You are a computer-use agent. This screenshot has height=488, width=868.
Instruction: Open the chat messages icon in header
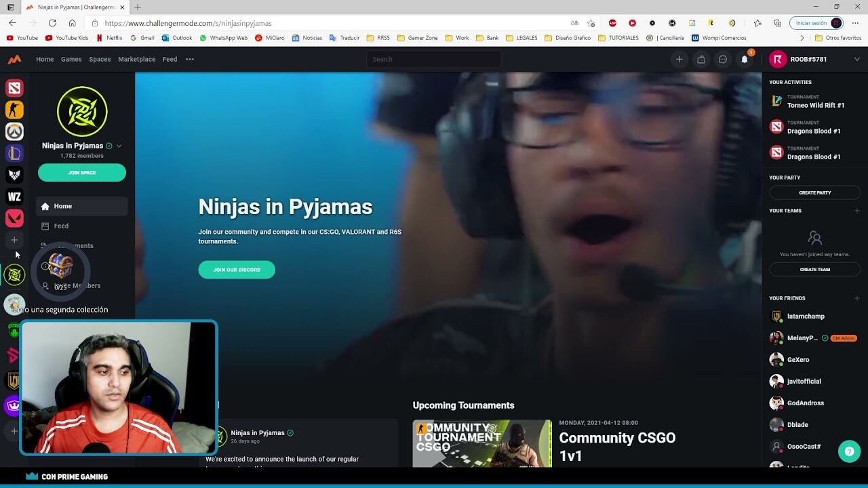(x=723, y=60)
